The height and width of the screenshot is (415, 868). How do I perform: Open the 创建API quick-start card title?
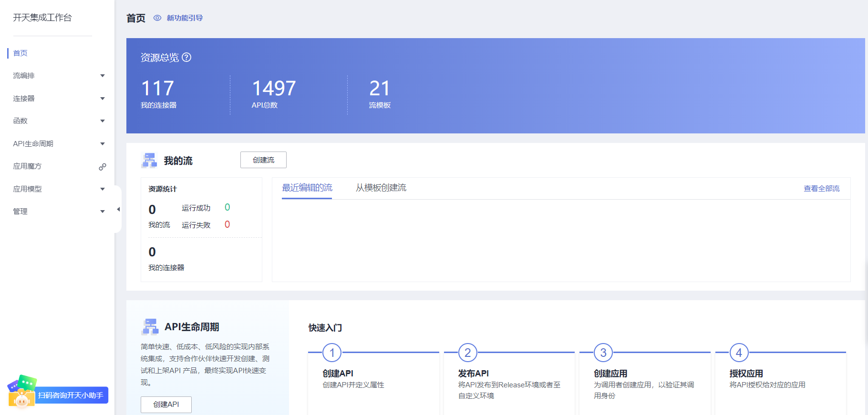[x=338, y=374]
